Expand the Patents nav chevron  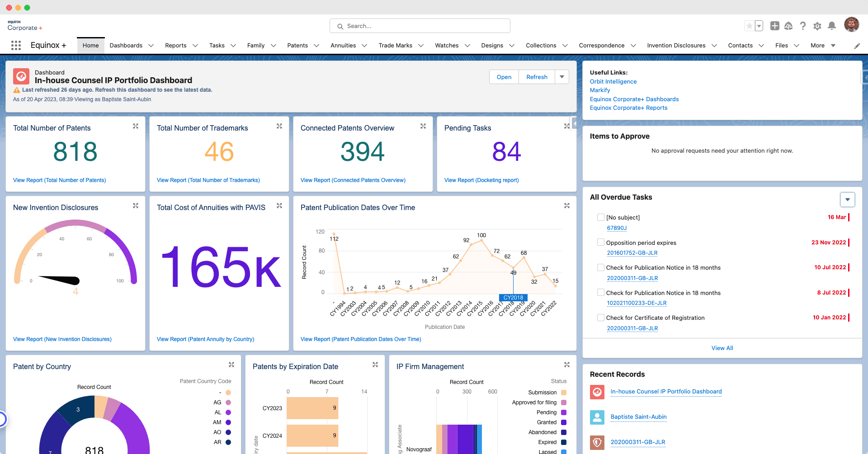(x=316, y=46)
